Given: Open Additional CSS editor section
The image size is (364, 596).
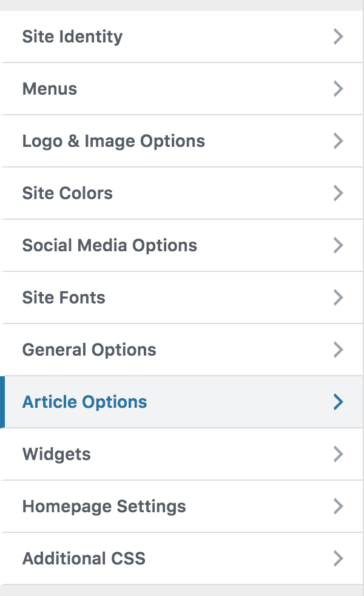Looking at the screenshot, I should coord(181,558).
